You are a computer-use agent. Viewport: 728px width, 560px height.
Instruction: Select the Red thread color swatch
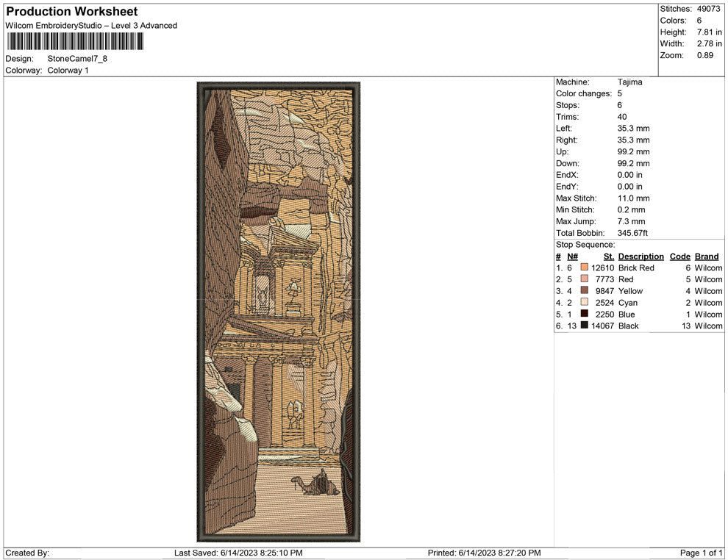click(584, 279)
